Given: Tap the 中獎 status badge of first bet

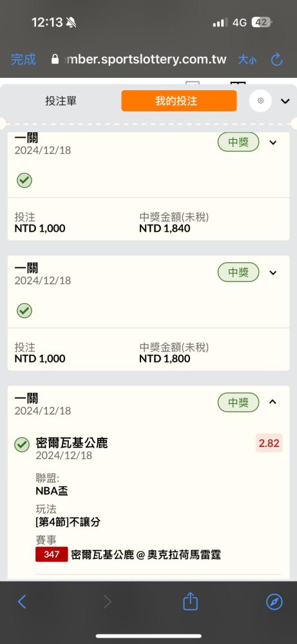Looking at the screenshot, I should (238, 142).
